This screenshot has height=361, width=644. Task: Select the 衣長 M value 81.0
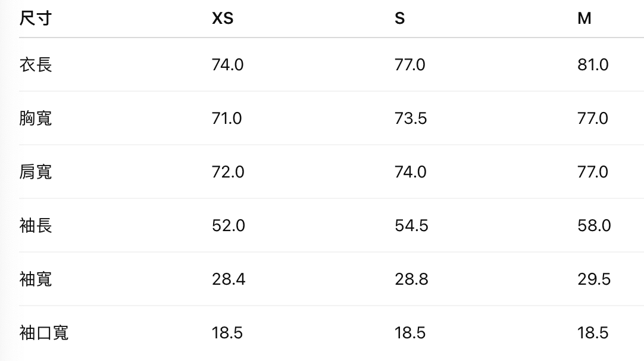click(x=593, y=64)
